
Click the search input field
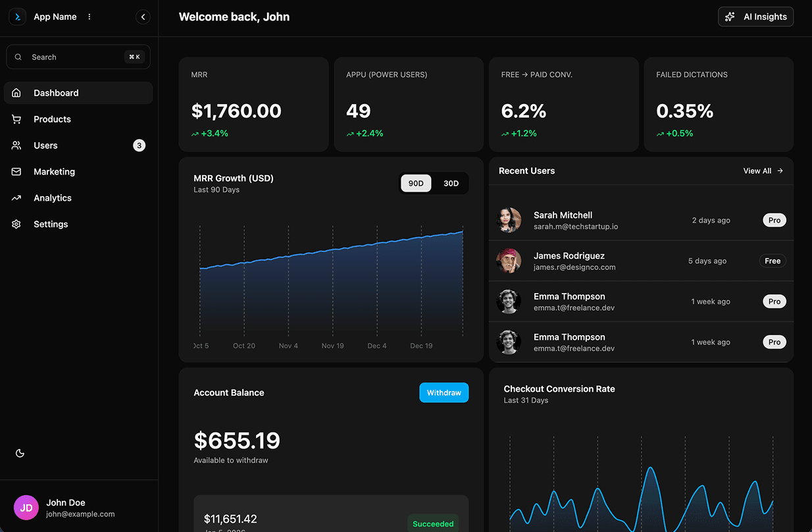point(78,57)
